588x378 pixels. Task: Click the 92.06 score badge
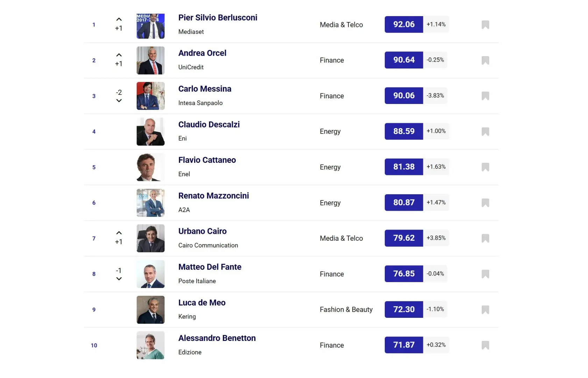[x=404, y=24]
